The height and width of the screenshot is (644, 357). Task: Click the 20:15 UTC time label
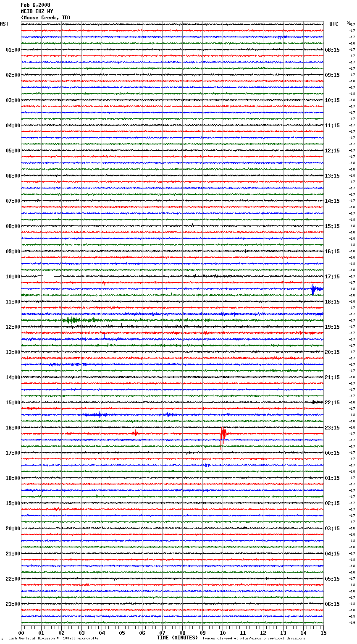click(332, 352)
